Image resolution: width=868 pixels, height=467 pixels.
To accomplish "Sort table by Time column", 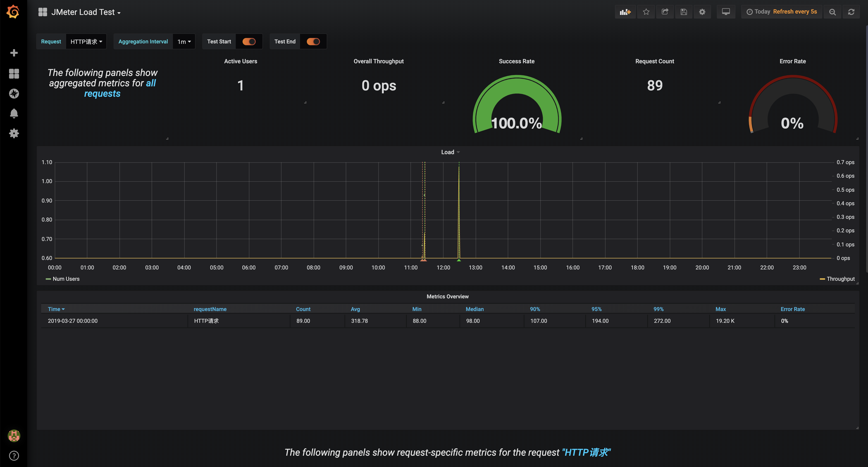I will (x=56, y=309).
